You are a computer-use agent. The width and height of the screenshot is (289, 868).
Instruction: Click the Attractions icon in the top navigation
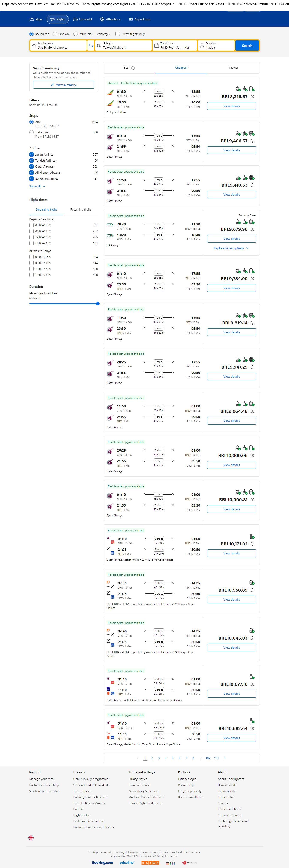click(x=102, y=20)
